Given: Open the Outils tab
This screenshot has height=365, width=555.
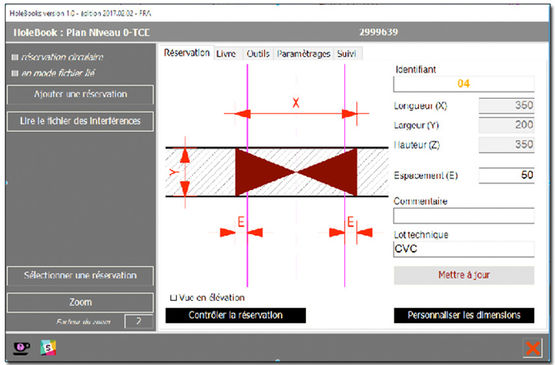Looking at the screenshot, I should pos(258,53).
